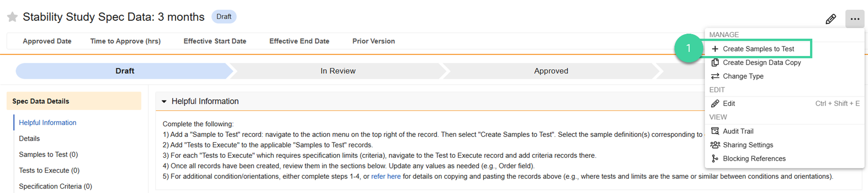Click the pencil edit icon
The width and height of the screenshot is (868, 193).
point(831,19)
